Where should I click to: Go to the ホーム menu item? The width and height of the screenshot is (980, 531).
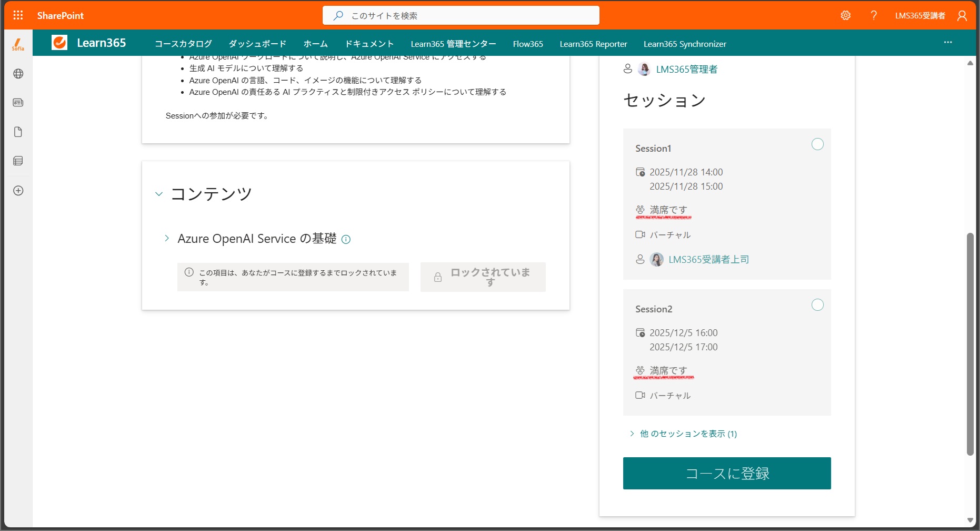[x=316, y=44]
